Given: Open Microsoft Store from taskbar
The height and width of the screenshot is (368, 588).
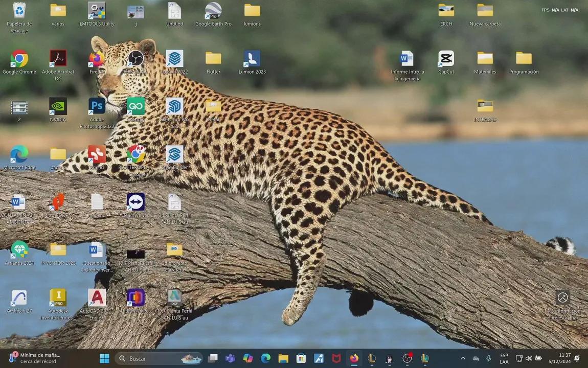Looking at the screenshot, I should pos(301,359).
